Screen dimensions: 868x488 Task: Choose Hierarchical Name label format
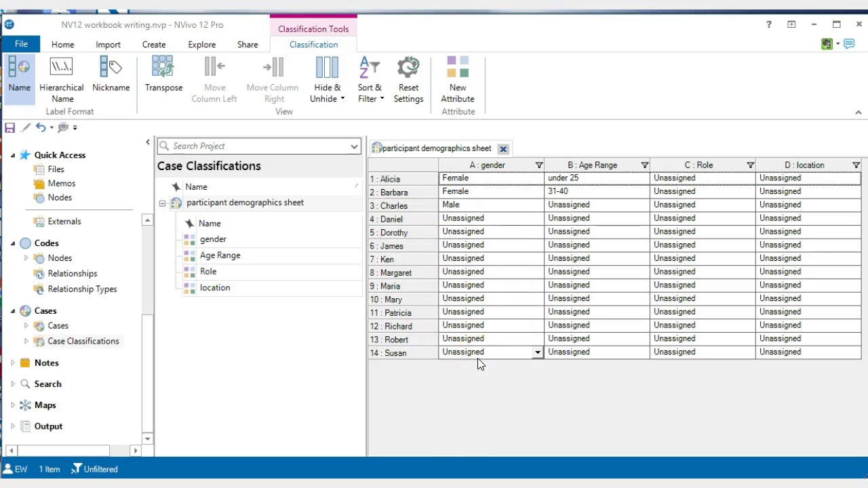tap(61, 79)
